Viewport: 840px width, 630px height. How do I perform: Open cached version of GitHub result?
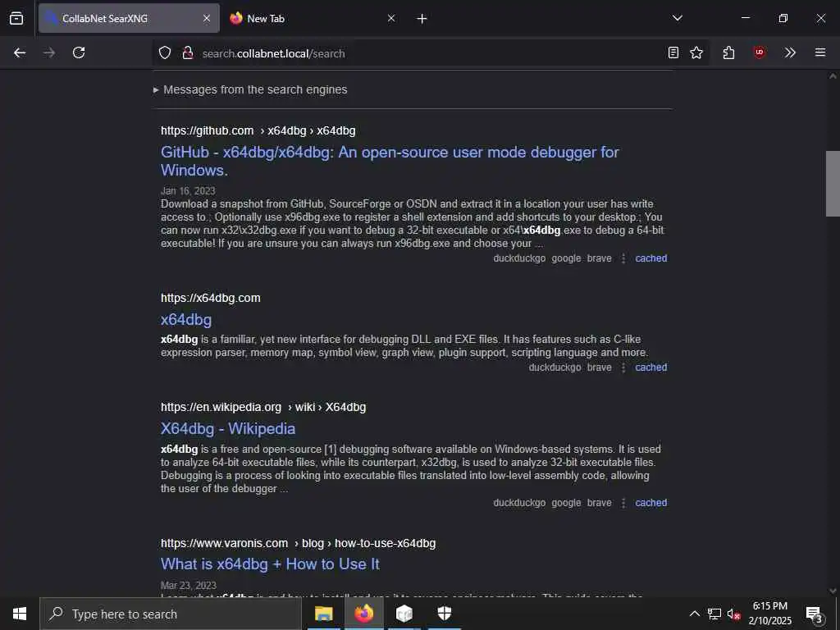[x=651, y=258]
